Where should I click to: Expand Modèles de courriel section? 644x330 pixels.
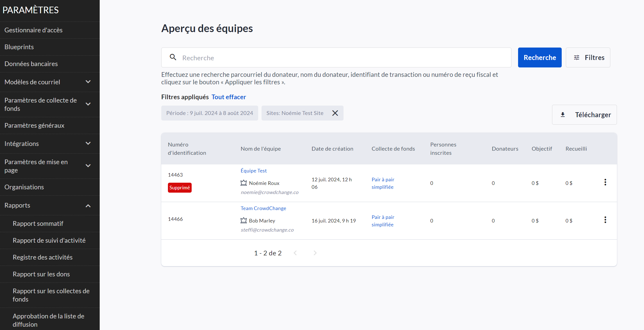(x=88, y=82)
